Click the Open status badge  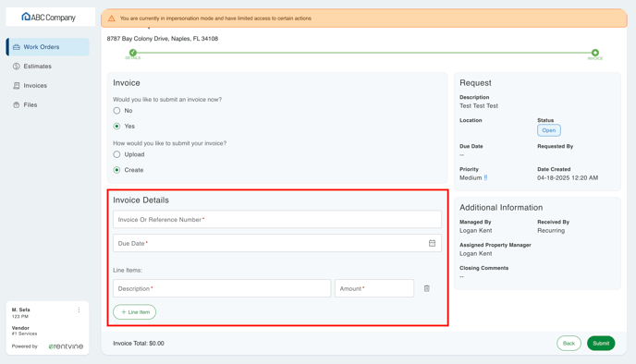[x=549, y=130]
